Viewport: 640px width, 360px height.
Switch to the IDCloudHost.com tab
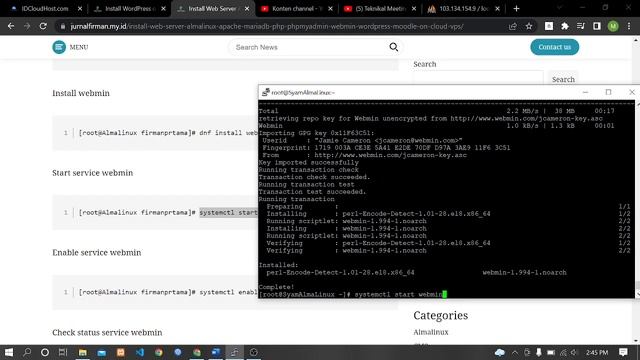pos(45,9)
